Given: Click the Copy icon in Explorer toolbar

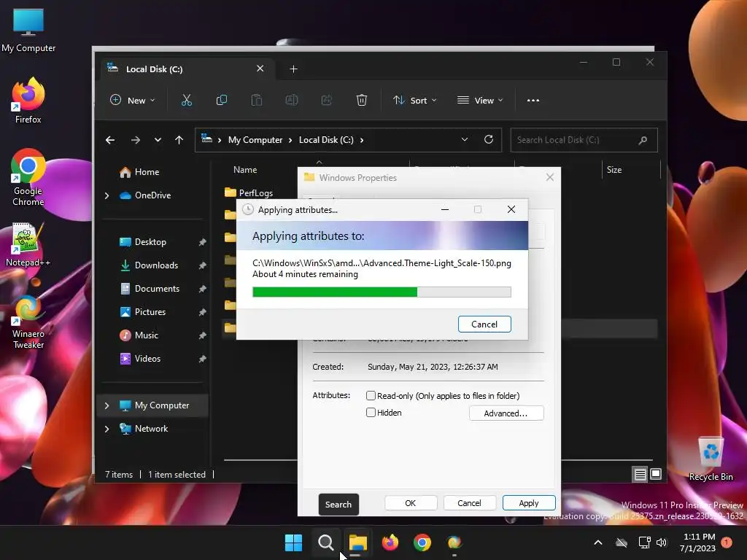Looking at the screenshot, I should [x=222, y=101].
